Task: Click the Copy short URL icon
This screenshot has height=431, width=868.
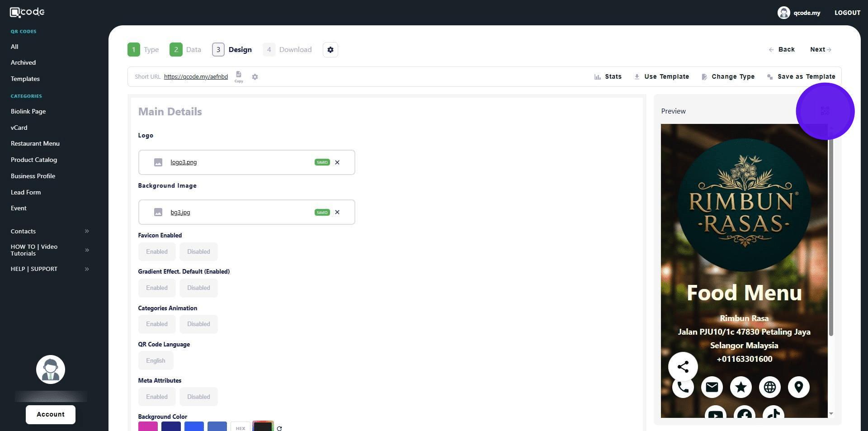Action: point(238,76)
